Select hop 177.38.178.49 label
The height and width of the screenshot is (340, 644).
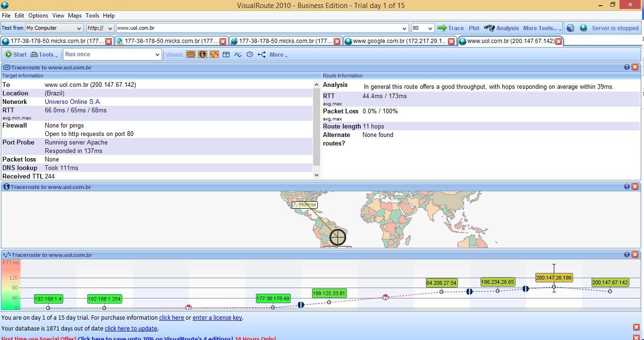tap(273, 298)
